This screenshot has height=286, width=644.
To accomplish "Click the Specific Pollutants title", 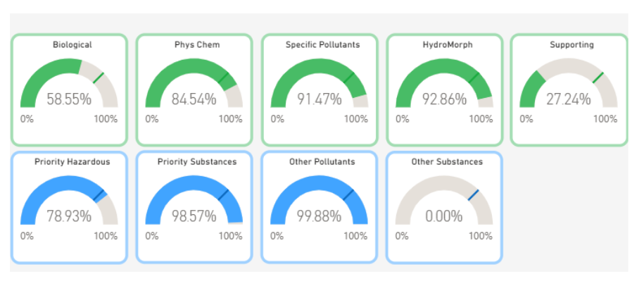I will (323, 45).
